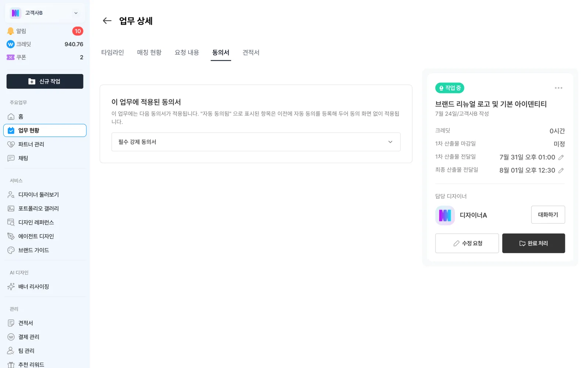
Task: Edit the 8월 01일 final delivery pencil icon
Action: (561, 170)
